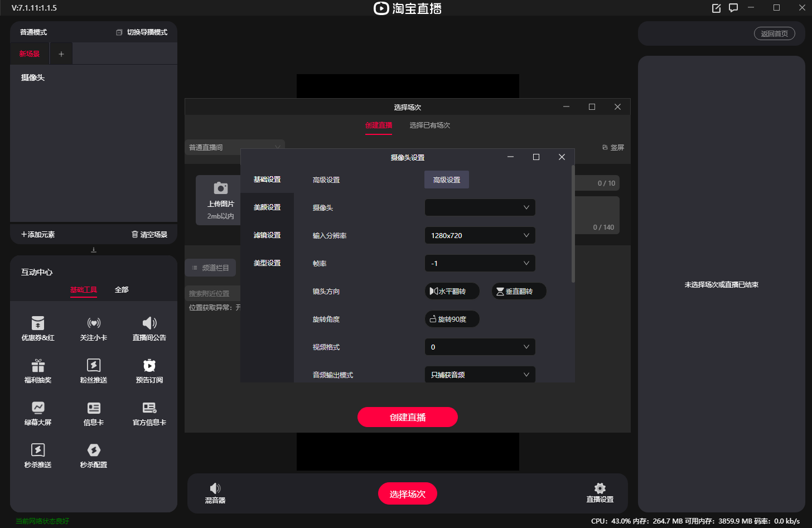The image size is (812, 528).
Task: Open the feedback chat bubble icon
Action: (733, 8)
